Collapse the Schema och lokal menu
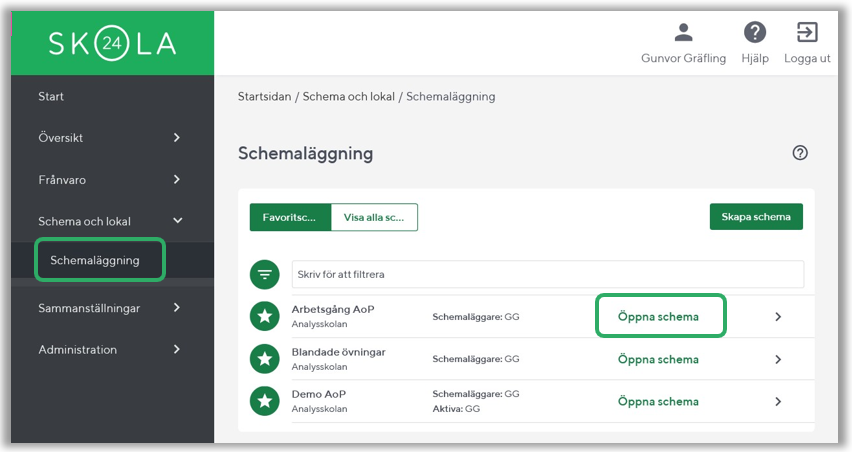Image resolution: width=852 pixels, height=452 pixels. [x=177, y=221]
